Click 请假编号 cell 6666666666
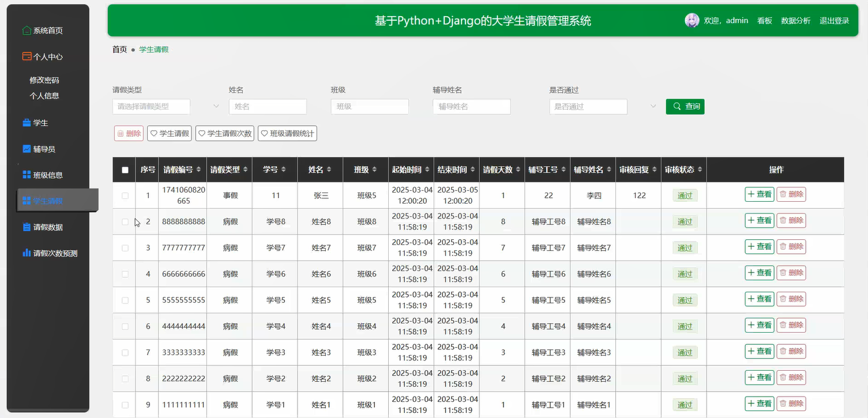The width and height of the screenshot is (868, 418). pyautogui.click(x=183, y=274)
